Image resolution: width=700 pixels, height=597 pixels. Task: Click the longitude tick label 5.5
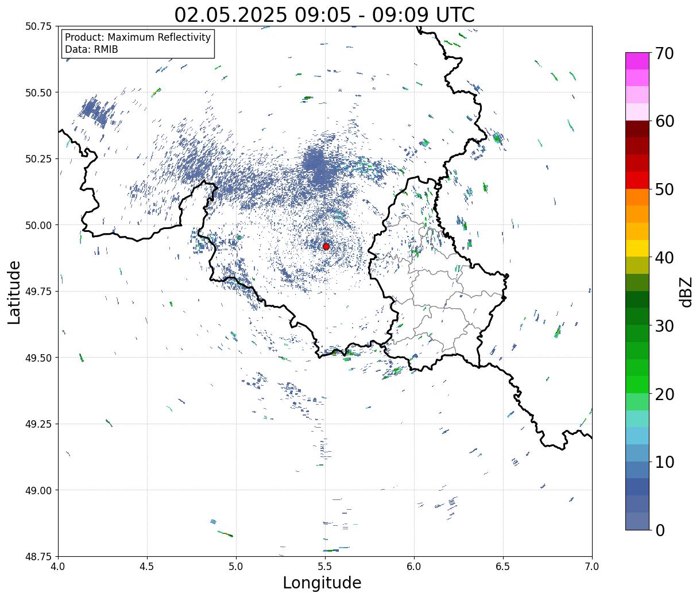[x=325, y=567]
